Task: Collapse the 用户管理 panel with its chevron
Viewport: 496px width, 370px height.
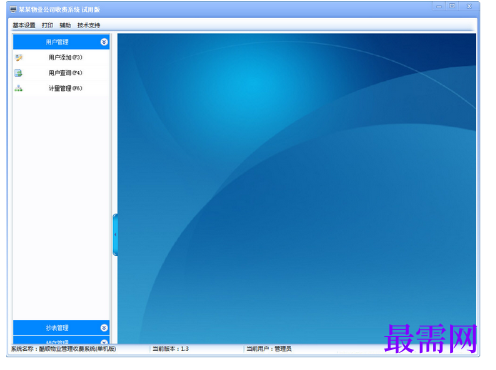Action: pos(104,42)
